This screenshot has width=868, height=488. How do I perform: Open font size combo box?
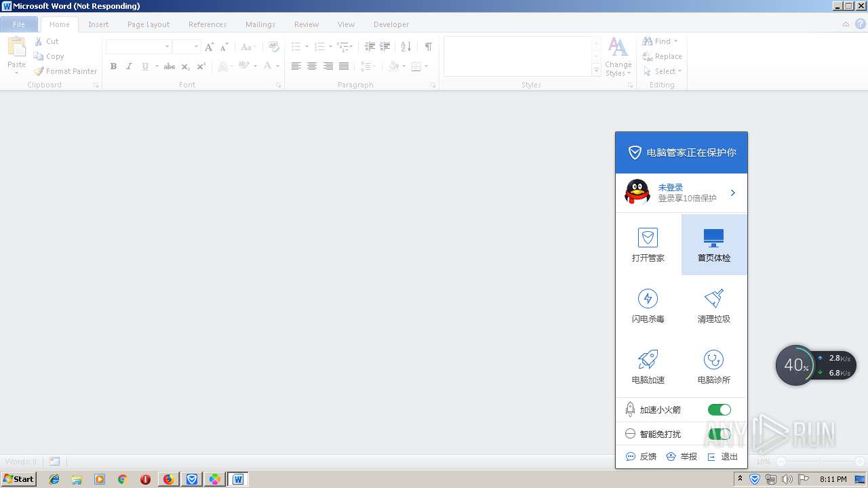pyautogui.click(x=186, y=47)
